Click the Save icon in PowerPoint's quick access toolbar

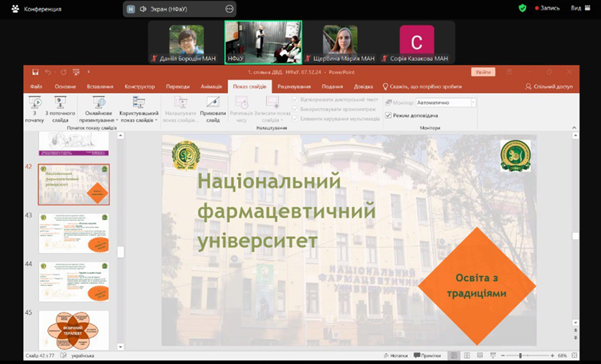(35, 72)
